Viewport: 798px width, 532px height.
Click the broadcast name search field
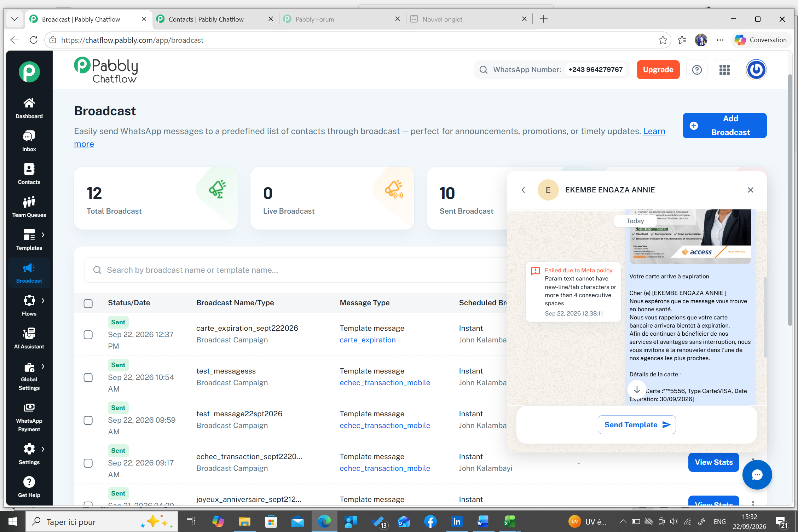(296, 270)
